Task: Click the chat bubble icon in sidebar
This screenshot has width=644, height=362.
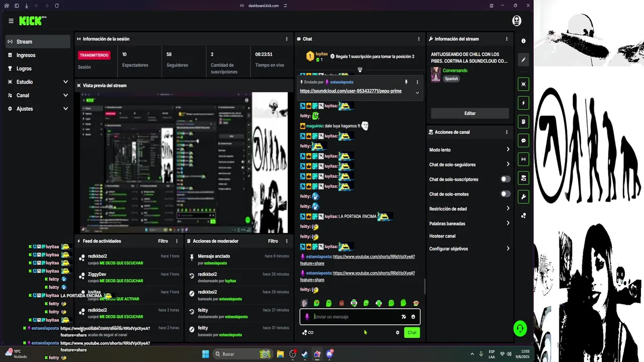Action: 523,141
